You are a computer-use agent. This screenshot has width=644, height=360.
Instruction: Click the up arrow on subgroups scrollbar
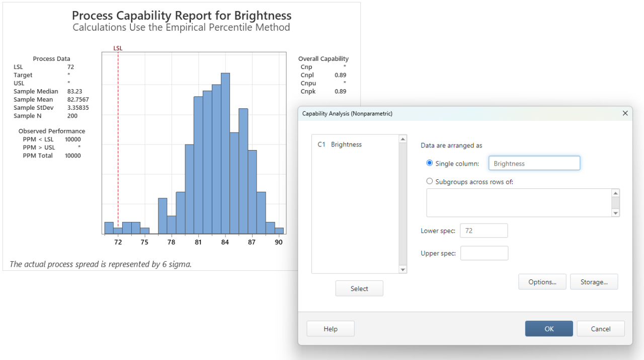(x=615, y=193)
